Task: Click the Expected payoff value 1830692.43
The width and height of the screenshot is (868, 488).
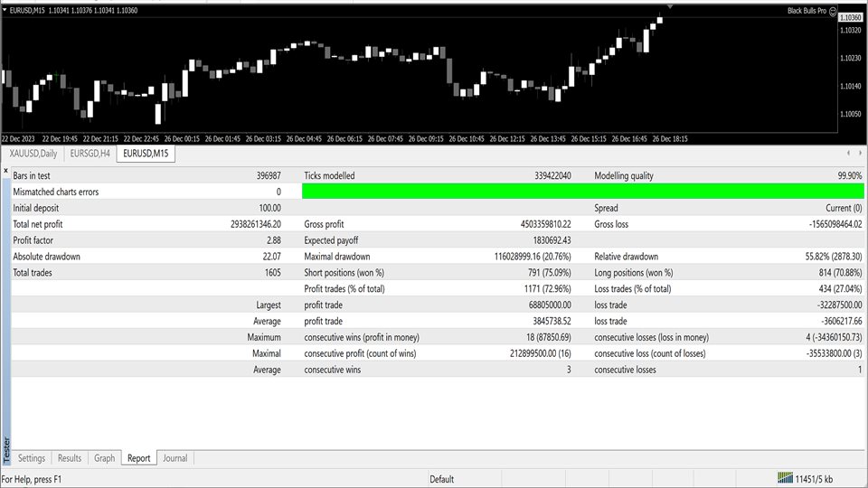Action: [552, 240]
